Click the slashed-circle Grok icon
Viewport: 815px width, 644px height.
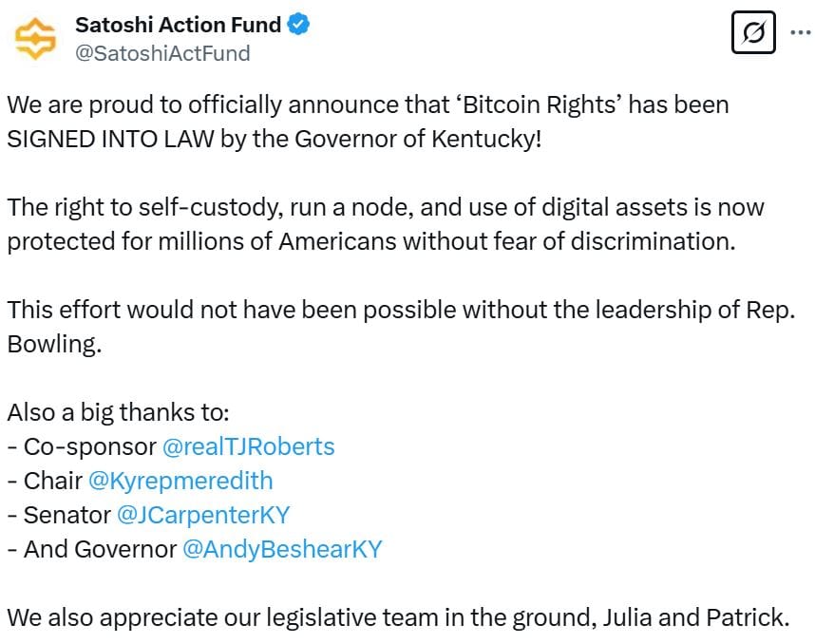coord(753,33)
